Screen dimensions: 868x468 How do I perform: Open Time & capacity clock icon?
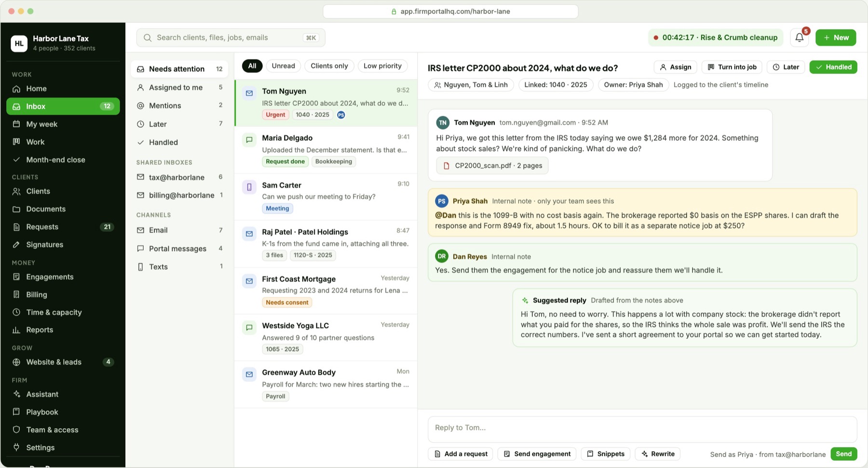pos(16,312)
